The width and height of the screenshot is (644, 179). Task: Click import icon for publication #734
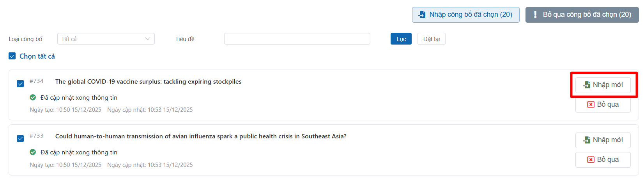pos(587,85)
